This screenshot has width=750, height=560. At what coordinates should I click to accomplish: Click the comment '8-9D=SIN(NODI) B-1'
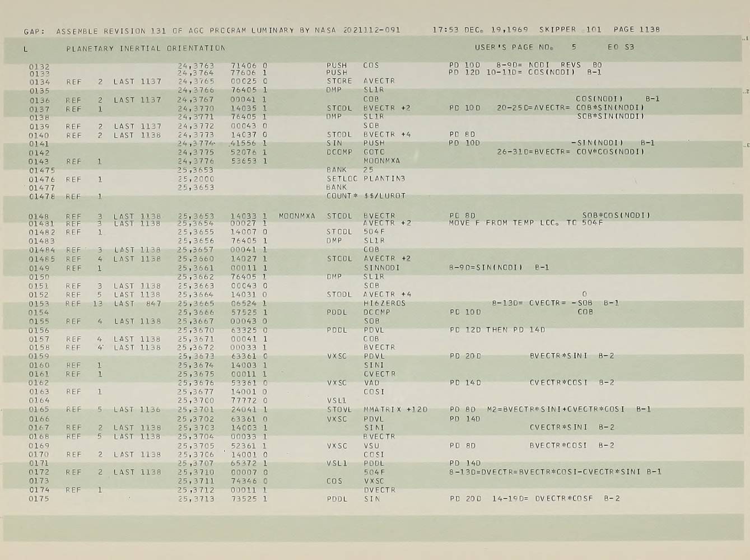click(x=499, y=268)
